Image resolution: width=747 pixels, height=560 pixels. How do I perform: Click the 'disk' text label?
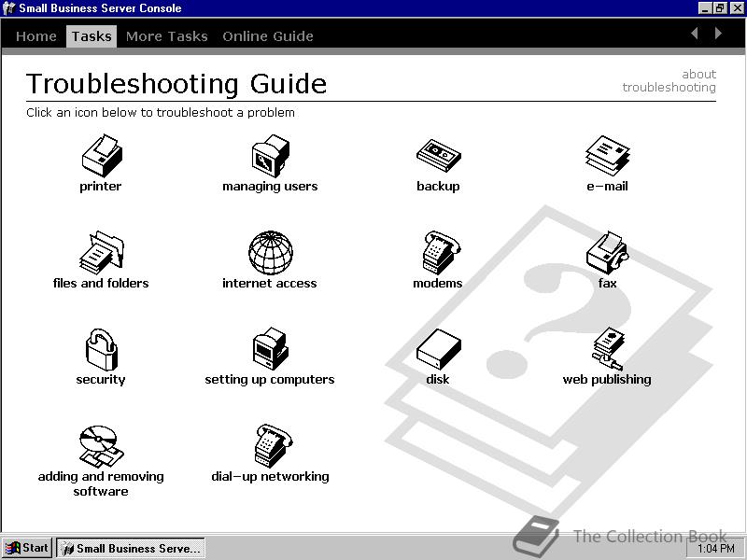point(438,380)
